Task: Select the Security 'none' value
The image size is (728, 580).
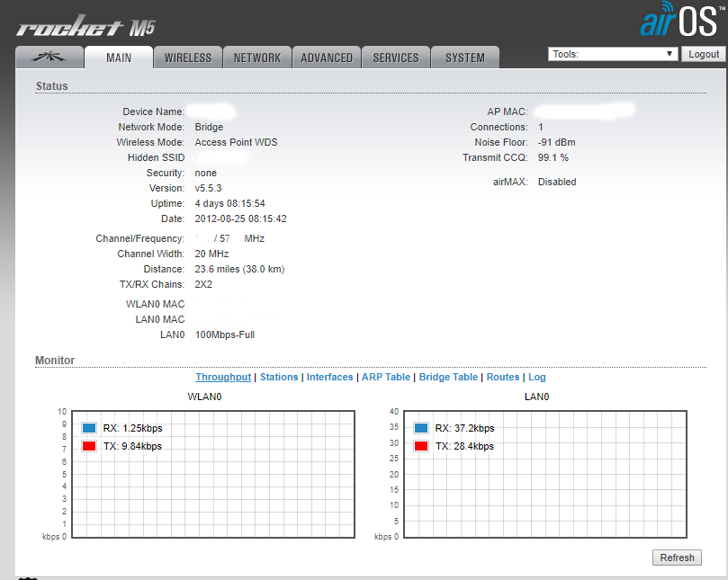Action: pyautogui.click(x=206, y=173)
